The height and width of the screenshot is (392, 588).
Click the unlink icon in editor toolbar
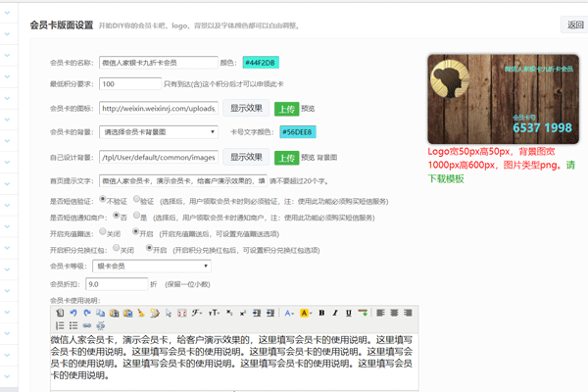[101, 325]
